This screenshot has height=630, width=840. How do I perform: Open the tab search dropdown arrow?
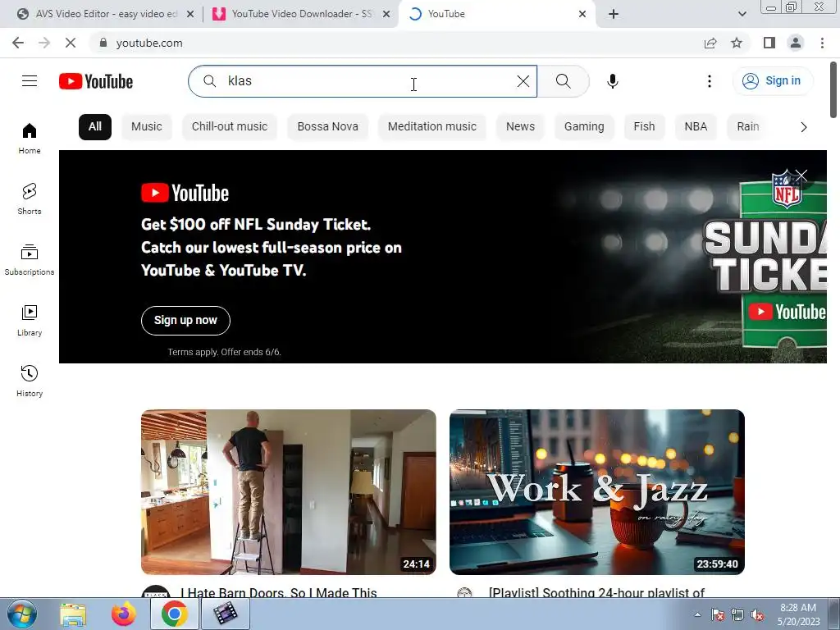tap(742, 15)
